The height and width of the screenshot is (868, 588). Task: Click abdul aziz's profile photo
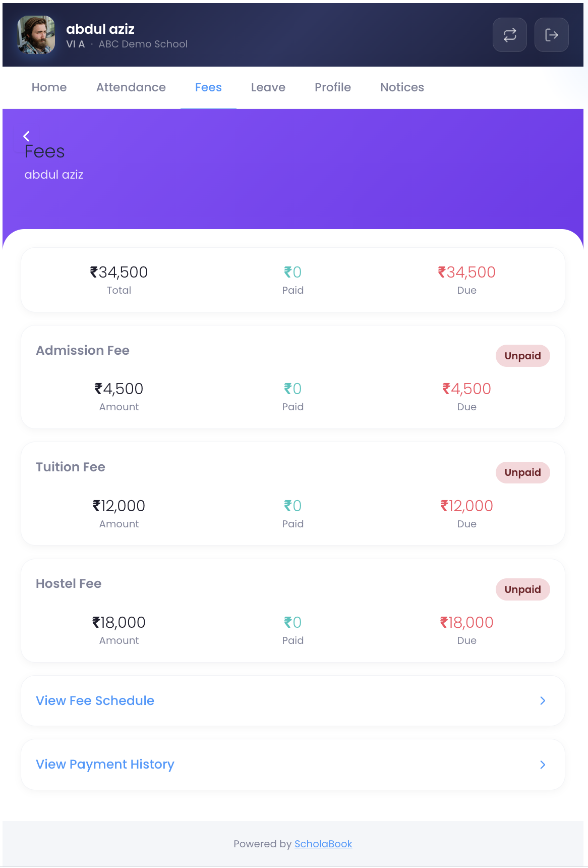pos(36,35)
